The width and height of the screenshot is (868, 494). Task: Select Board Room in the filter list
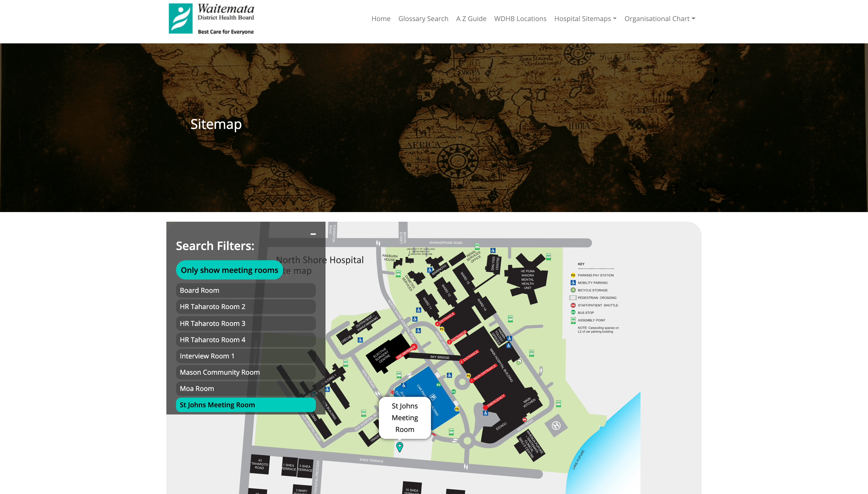point(246,290)
